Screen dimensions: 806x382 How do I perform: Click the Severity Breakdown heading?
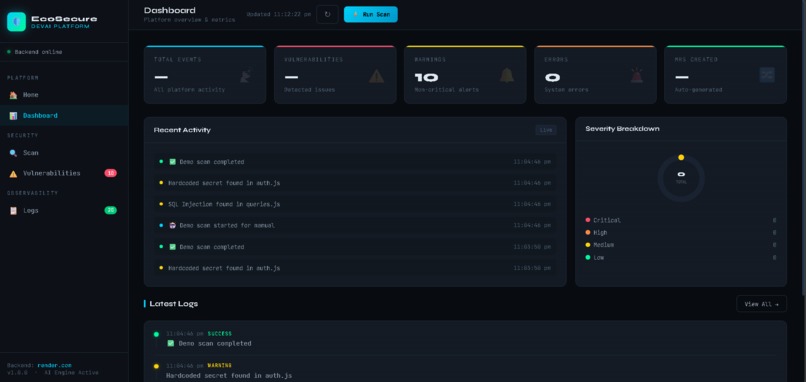coord(622,129)
